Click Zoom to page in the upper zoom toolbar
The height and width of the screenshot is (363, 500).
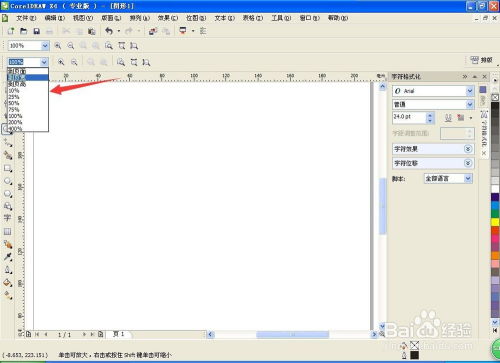pyautogui.click(x=122, y=46)
